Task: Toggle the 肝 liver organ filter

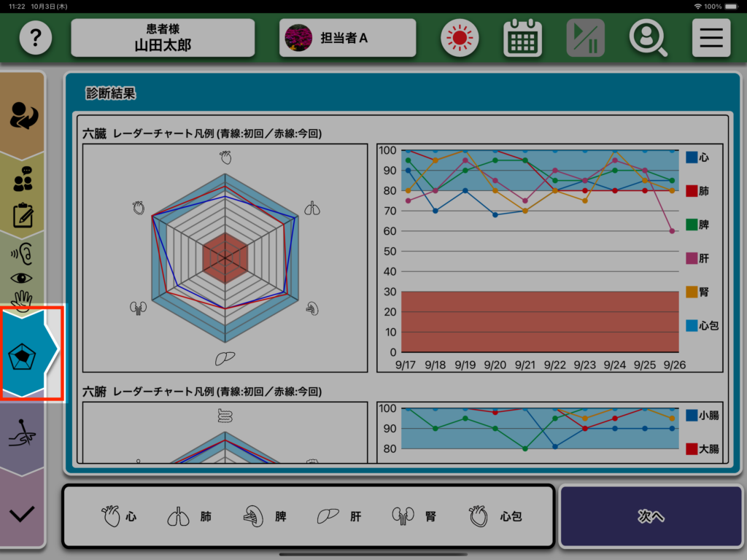Action: 339,517
